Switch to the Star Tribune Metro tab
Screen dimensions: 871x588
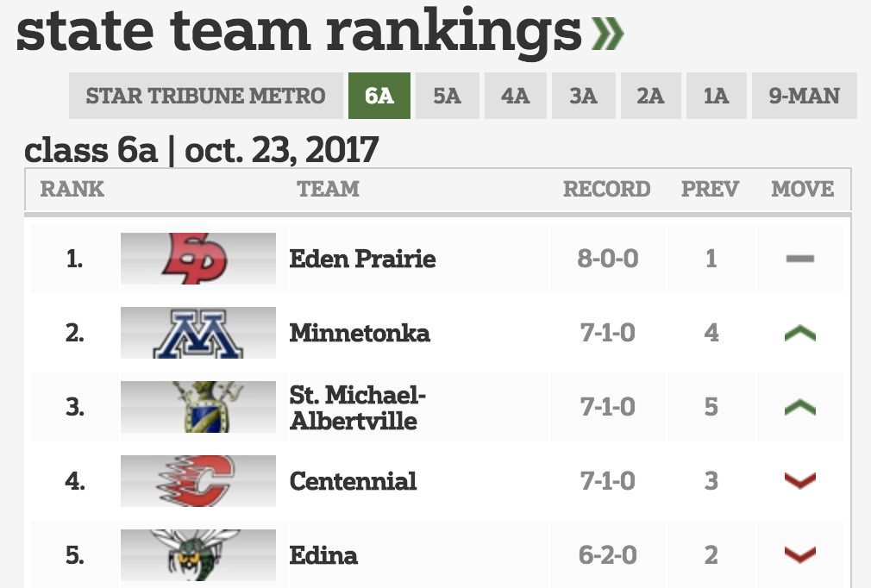[x=205, y=96]
